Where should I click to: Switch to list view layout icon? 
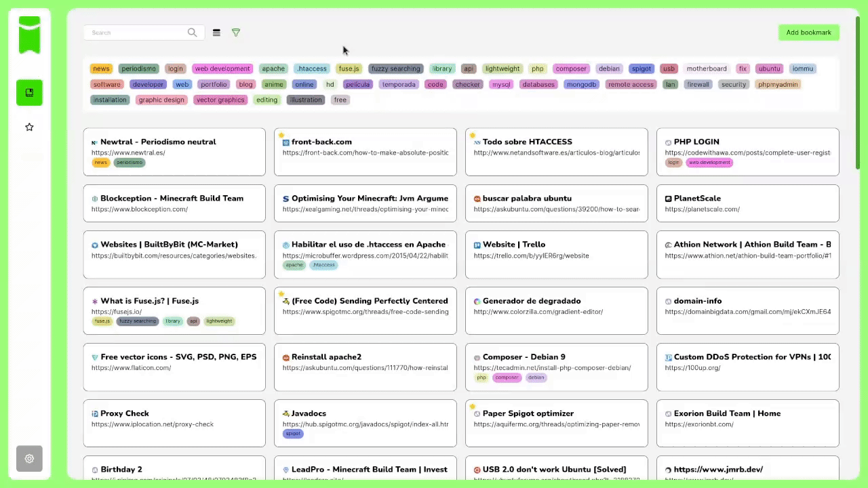tap(216, 33)
